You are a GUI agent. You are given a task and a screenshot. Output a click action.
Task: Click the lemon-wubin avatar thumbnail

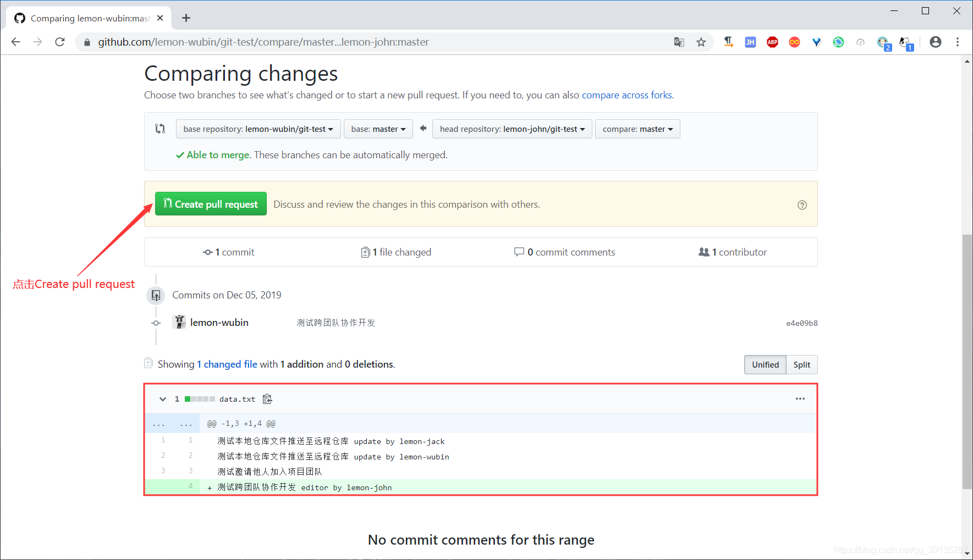179,322
